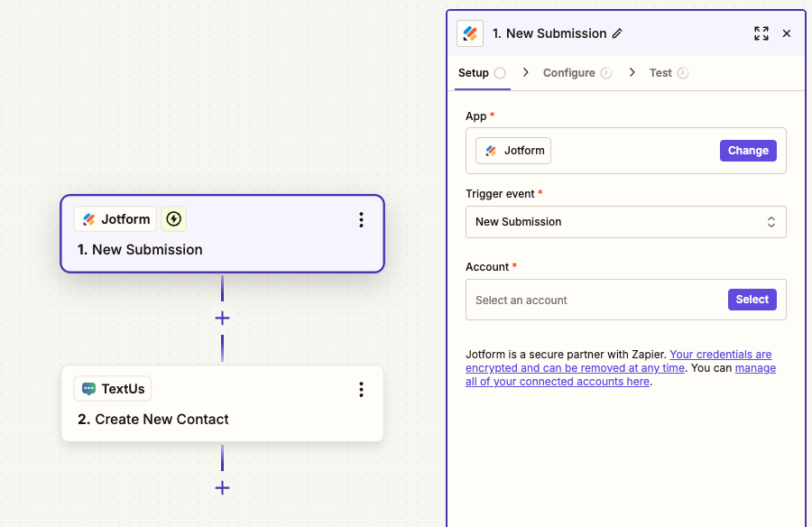Rename step via pencil edit icon
The image size is (812, 527).
[x=617, y=33]
